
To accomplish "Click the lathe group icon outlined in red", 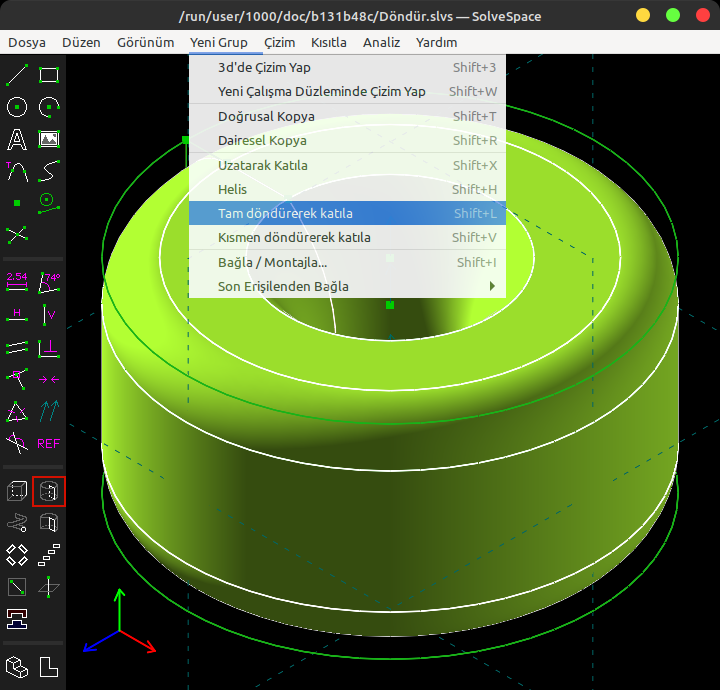I will tap(49, 491).
